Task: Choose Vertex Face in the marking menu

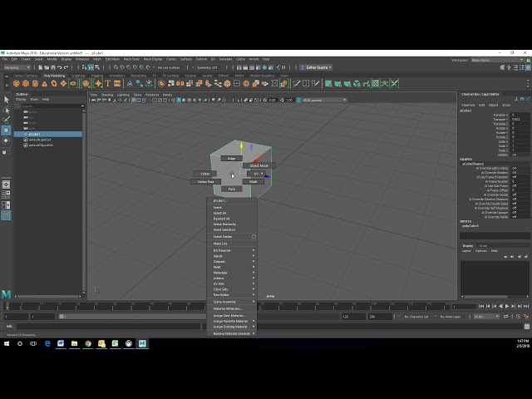Action: point(206,181)
